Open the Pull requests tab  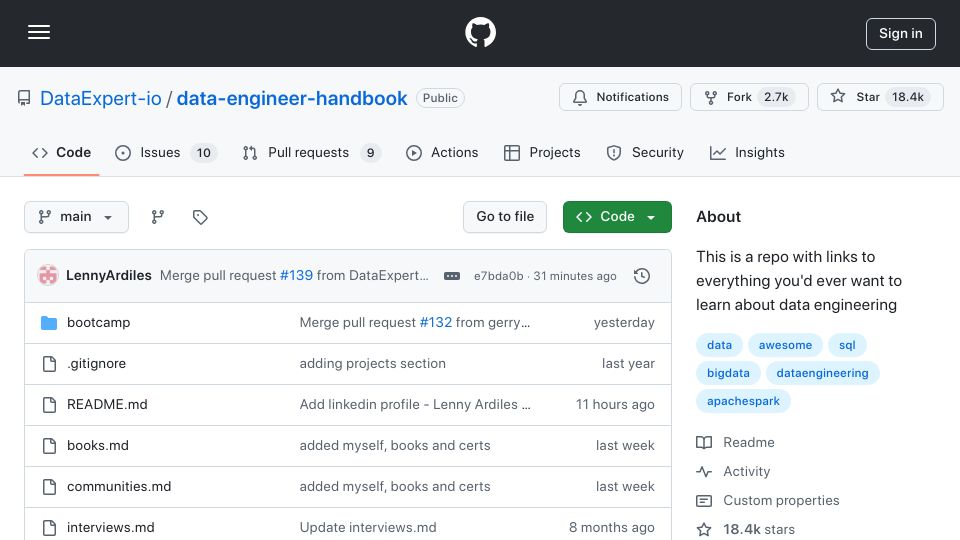pos(312,152)
